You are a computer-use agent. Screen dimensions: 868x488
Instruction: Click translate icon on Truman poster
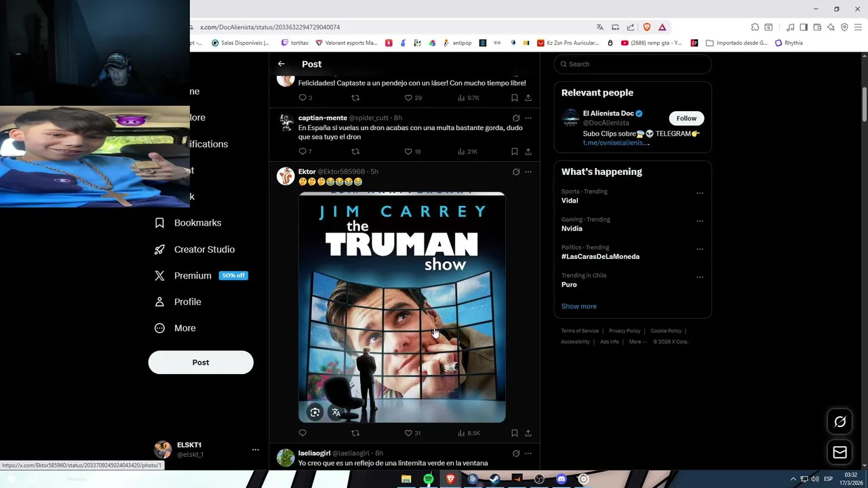336,412
